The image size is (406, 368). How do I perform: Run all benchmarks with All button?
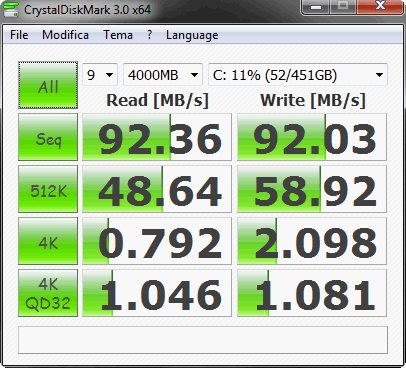click(48, 85)
